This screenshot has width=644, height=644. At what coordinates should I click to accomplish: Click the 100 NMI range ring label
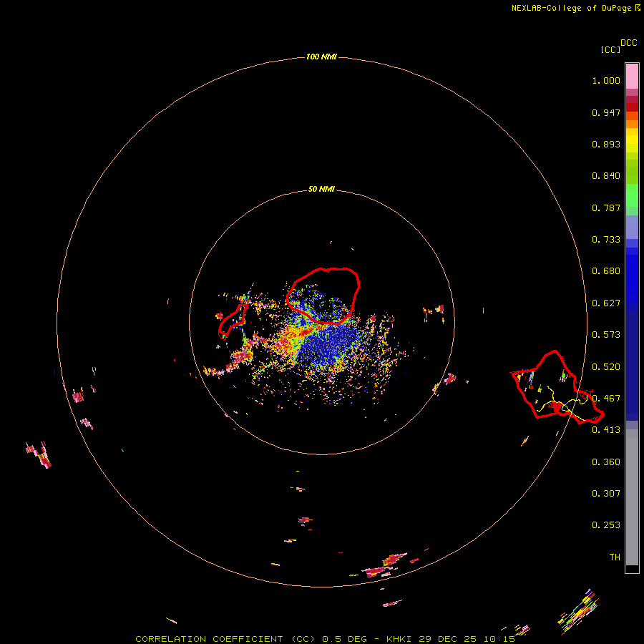click(x=321, y=57)
